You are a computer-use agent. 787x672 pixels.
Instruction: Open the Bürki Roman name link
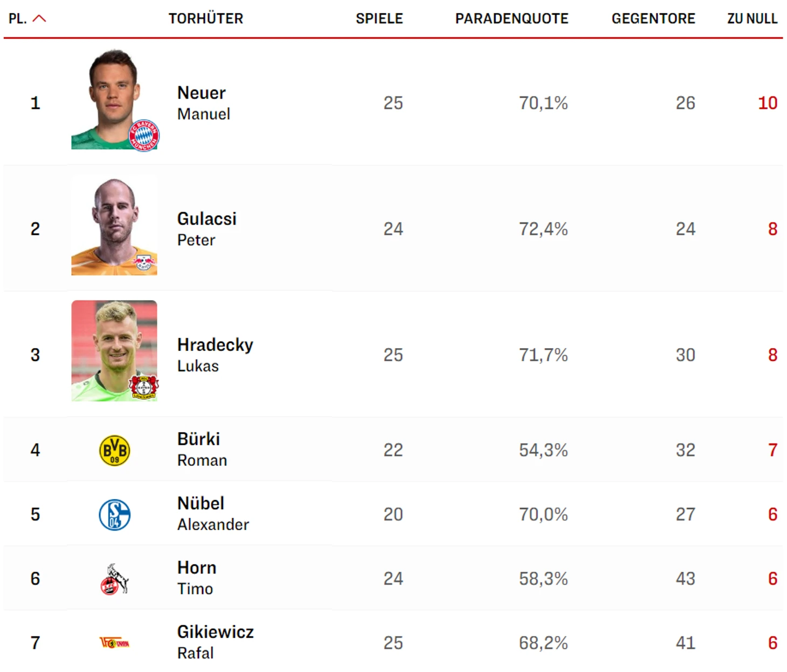[x=202, y=449]
